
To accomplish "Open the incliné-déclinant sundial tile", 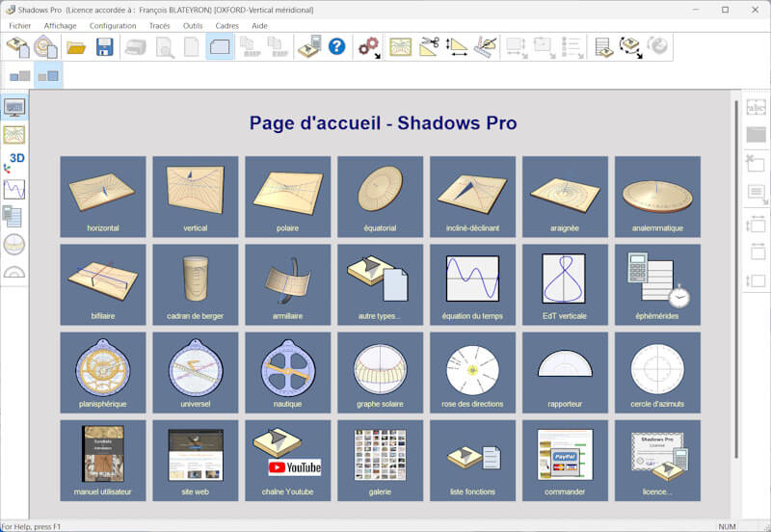I will pos(472,197).
